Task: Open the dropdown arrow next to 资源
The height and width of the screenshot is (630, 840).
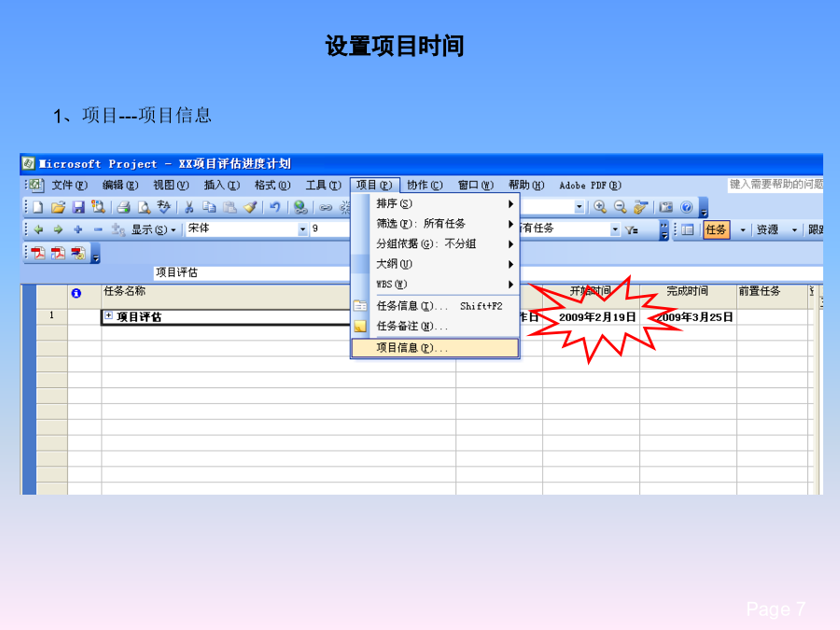Action: [x=794, y=231]
